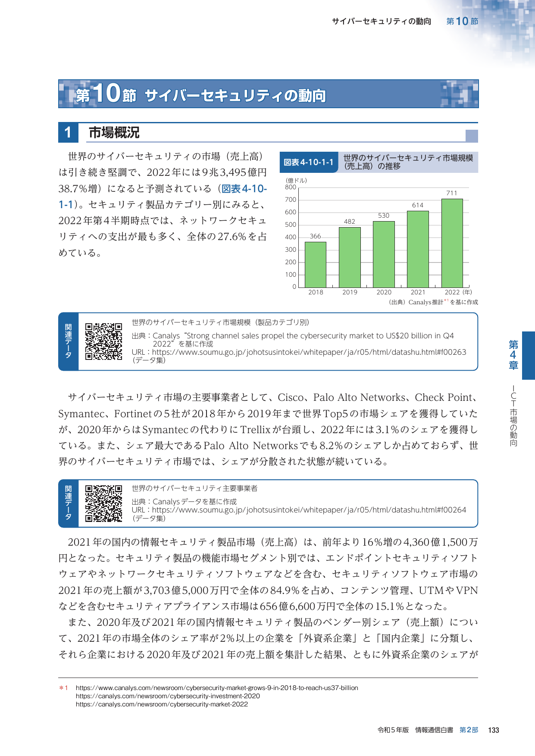The image size is (535, 756).
Task: Click the (億ドル) axis unit label
Action: [297, 181]
